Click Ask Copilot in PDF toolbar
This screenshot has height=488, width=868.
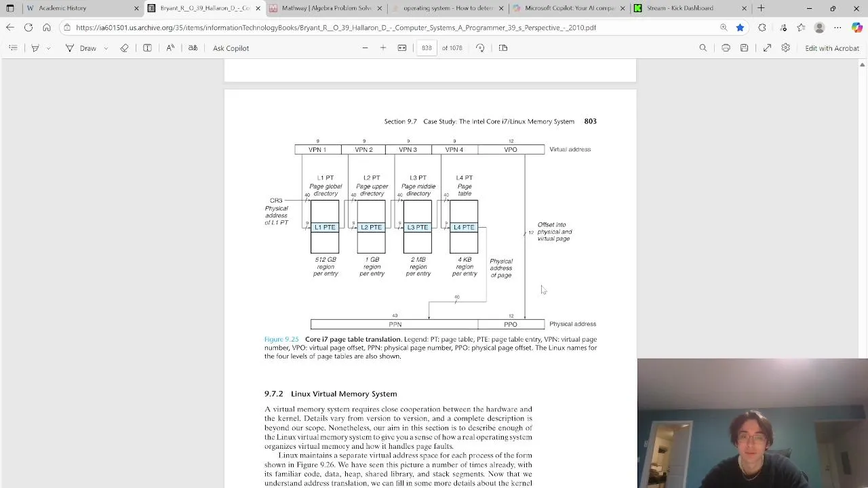[231, 48]
